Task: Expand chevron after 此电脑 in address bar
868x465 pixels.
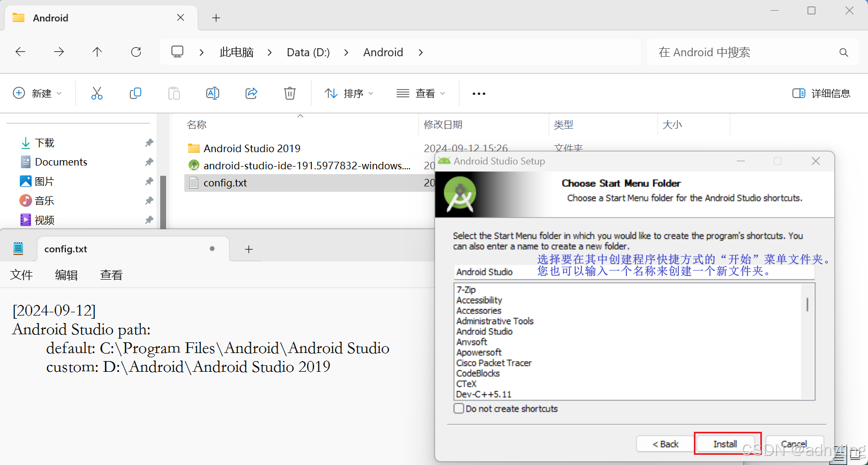Action: (x=270, y=52)
